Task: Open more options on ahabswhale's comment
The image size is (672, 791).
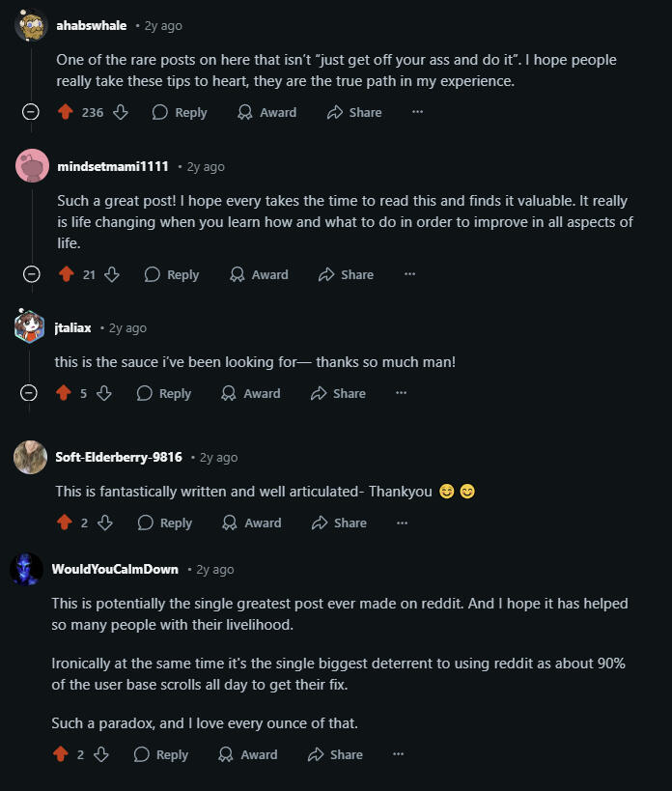Action: (x=417, y=112)
